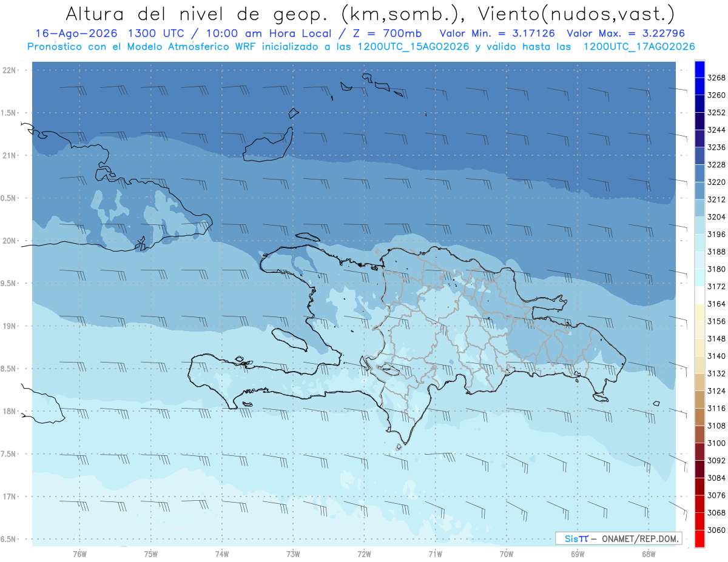Image resolution: width=728 pixels, height=562 pixels.
Task: Click the 3100 colorbar label
Action: pos(716,443)
